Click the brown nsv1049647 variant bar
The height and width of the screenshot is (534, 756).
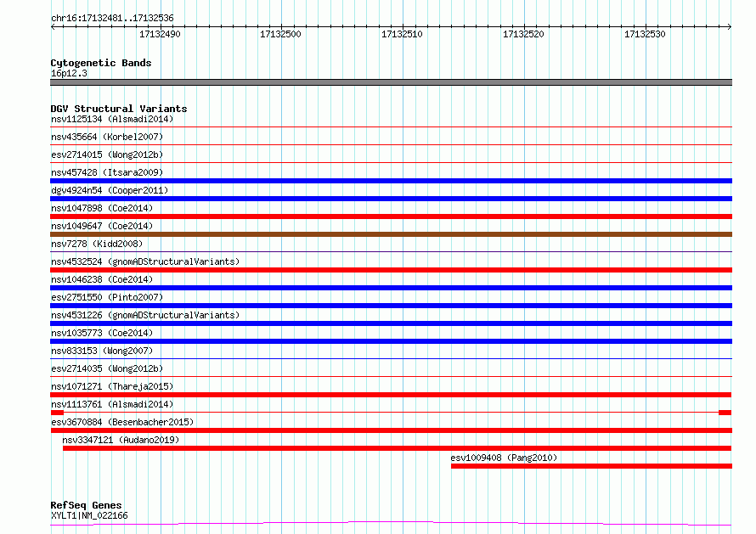click(x=391, y=234)
